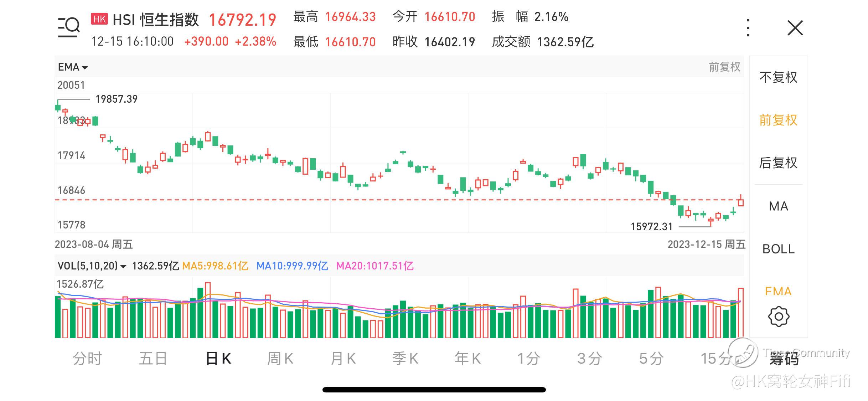868x401 pixels.
Task: Tap the Tiger Community watermark logo
Action: coord(743,353)
